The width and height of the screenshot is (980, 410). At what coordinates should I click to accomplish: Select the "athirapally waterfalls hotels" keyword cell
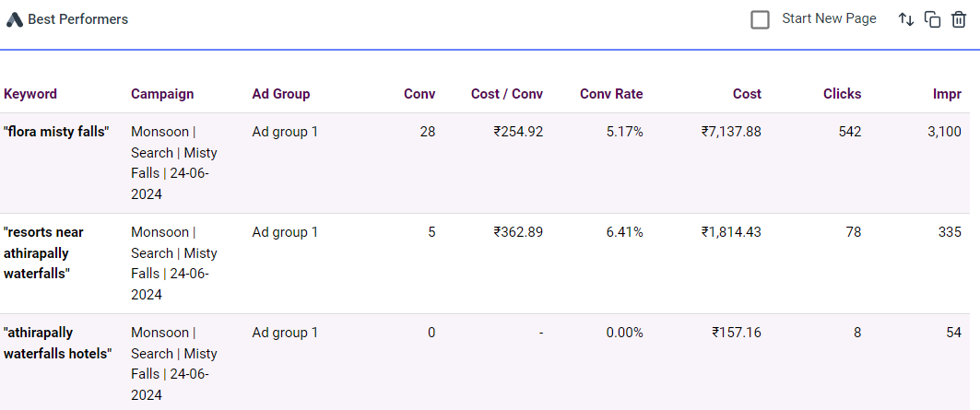[57, 343]
